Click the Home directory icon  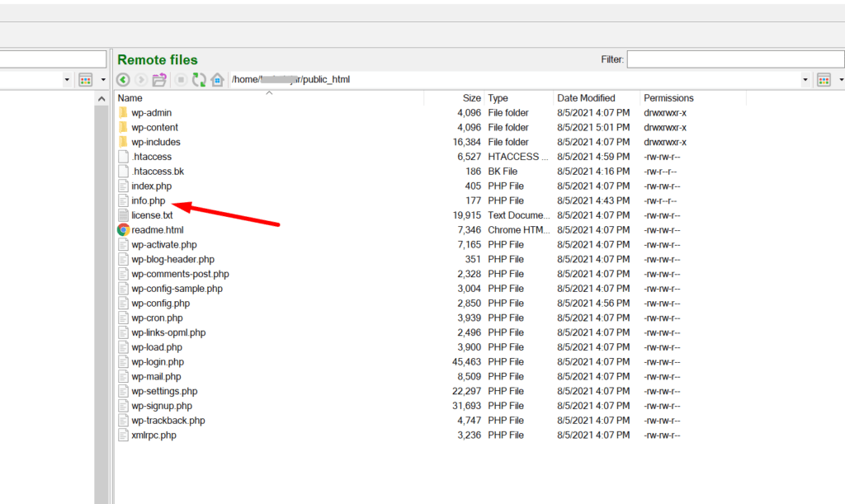(218, 80)
